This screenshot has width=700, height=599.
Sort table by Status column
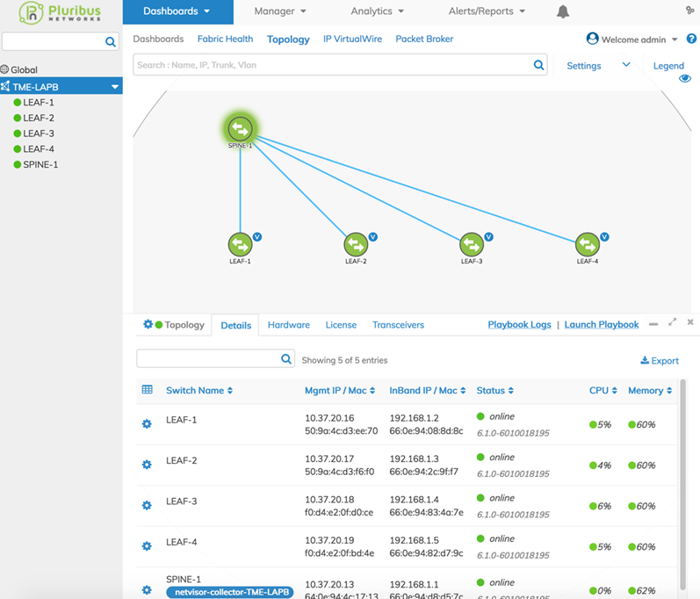(494, 391)
